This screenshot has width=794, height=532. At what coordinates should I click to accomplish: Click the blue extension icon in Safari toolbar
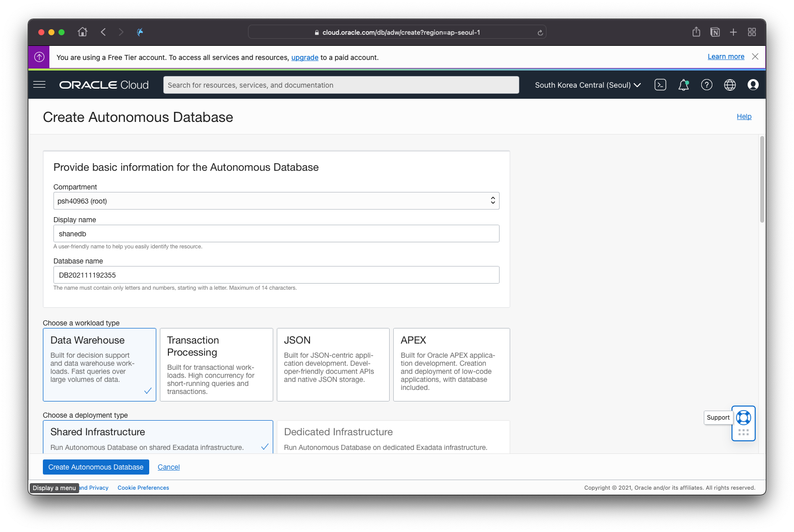(x=140, y=32)
